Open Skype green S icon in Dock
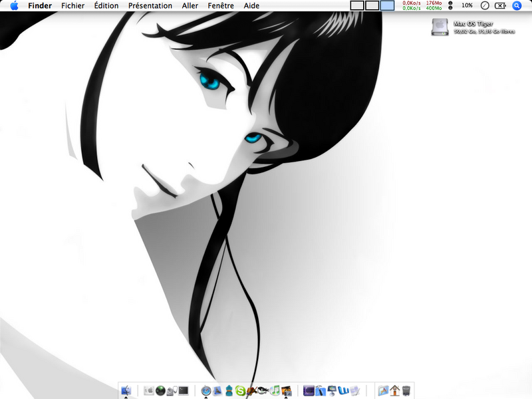The width and height of the screenshot is (532, 399). pos(240,391)
